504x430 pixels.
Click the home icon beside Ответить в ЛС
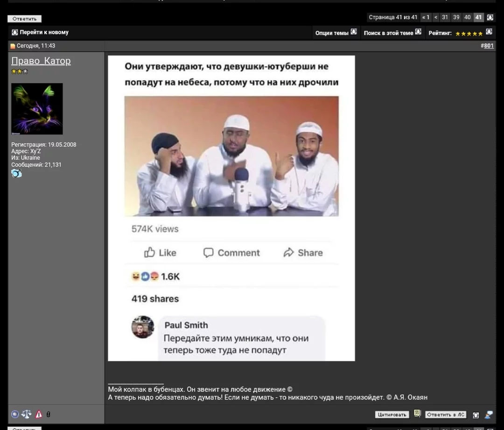pos(476,415)
